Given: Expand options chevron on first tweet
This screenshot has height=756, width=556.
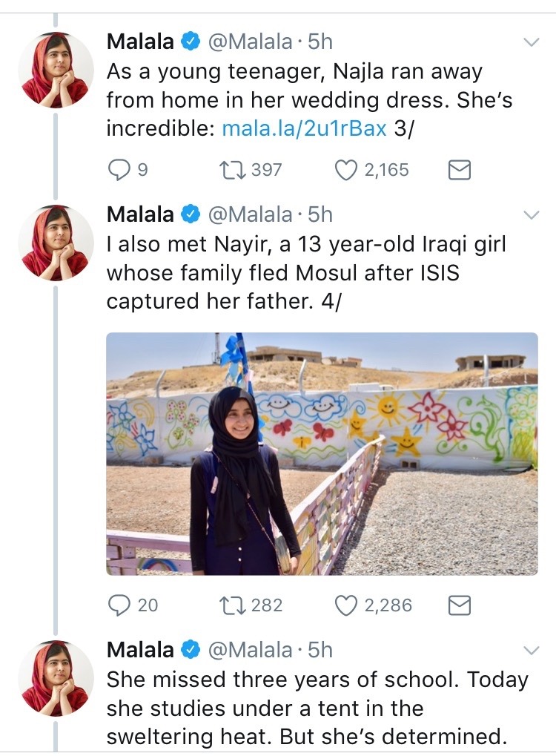Looking at the screenshot, I should (x=532, y=42).
